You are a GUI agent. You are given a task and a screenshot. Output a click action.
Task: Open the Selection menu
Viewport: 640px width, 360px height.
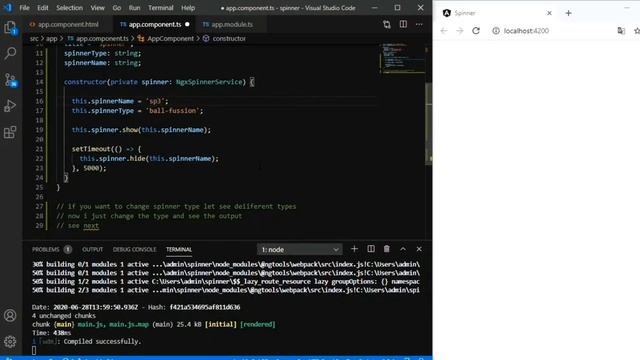(x=69, y=8)
